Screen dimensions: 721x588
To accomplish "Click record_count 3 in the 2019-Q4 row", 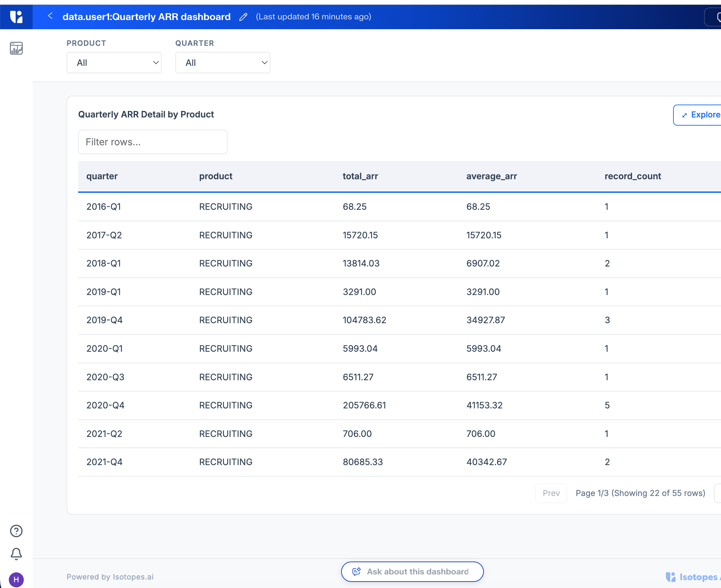I will pos(607,320).
